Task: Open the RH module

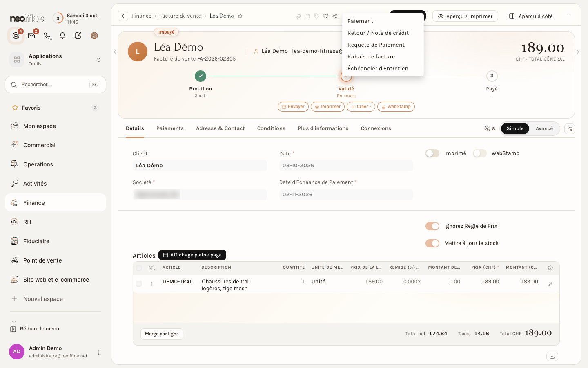Action: pyautogui.click(x=56, y=222)
